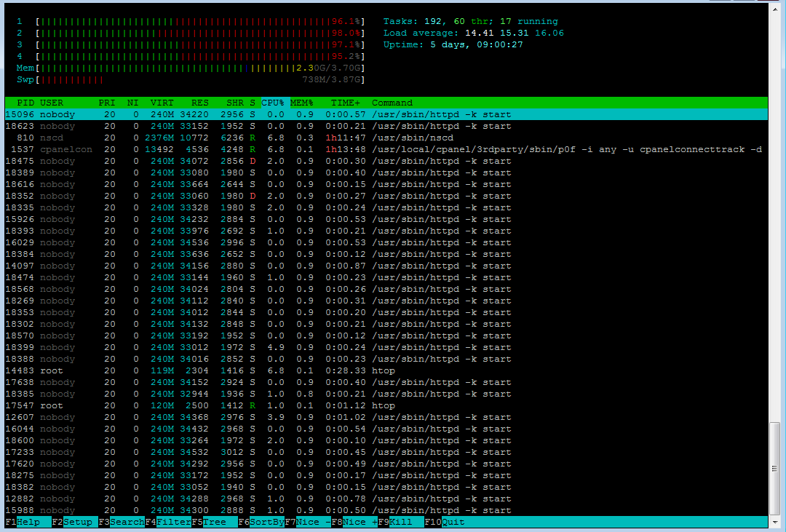786x532 pixels.
Task: Select process row with PID 12607
Action: click(386, 417)
